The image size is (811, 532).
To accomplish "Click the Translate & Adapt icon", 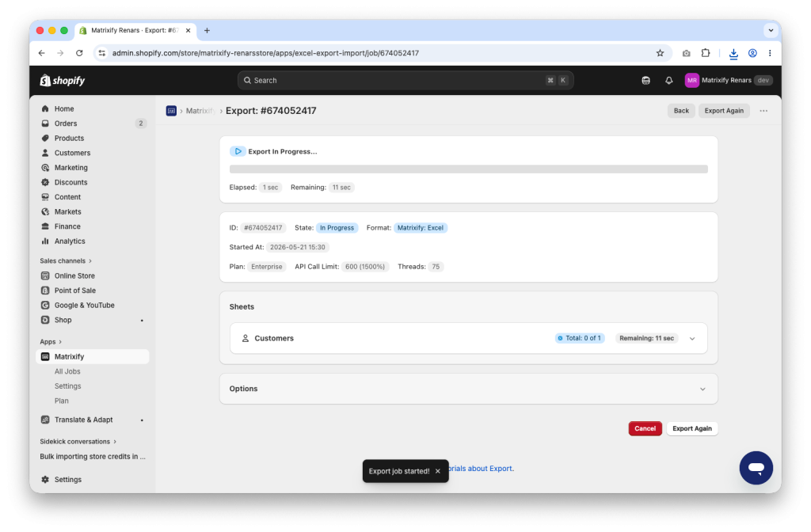I will point(45,420).
